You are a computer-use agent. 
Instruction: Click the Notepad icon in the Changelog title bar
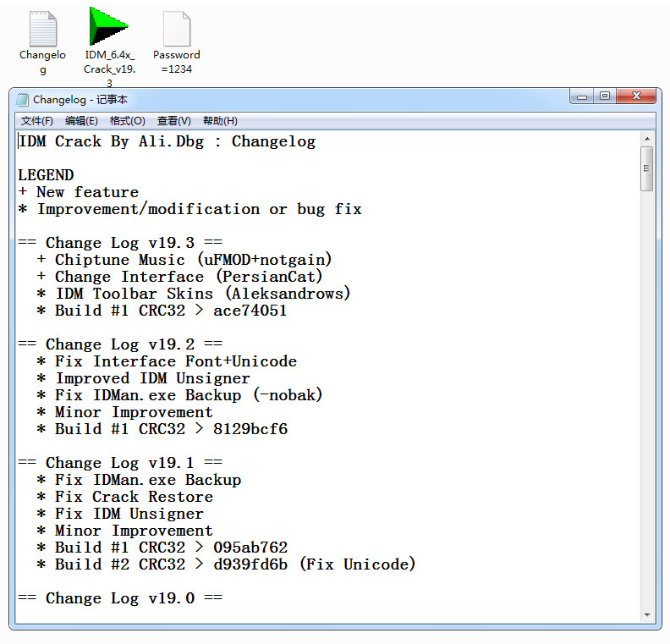pos(22,100)
